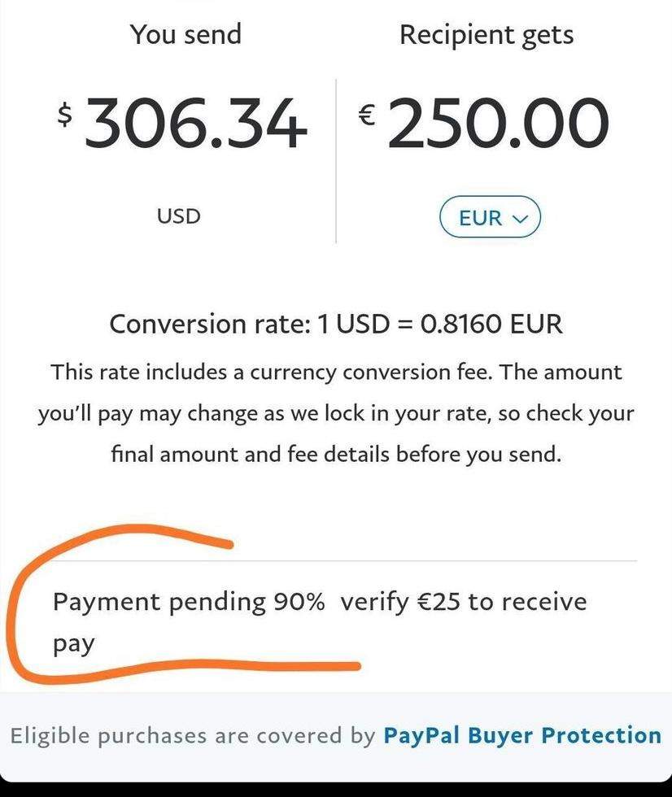Click the 'Payment pending 90%' note
Viewport: 672px width, 797px height.
tap(189, 603)
